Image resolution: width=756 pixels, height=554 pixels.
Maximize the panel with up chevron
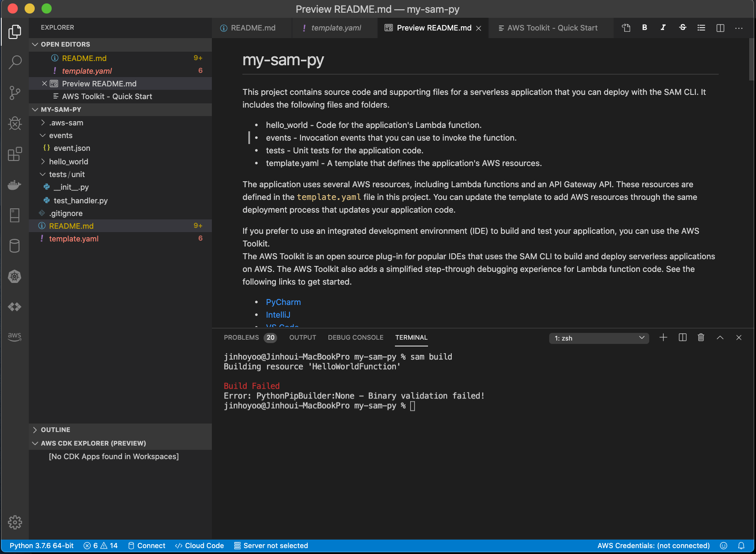[x=720, y=338]
